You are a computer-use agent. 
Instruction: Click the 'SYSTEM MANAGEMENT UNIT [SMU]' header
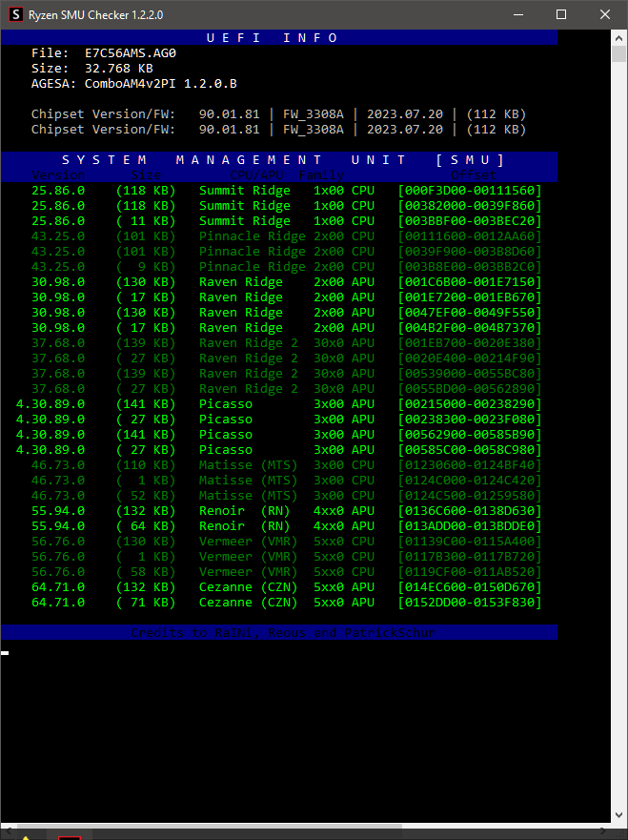point(279,159)
